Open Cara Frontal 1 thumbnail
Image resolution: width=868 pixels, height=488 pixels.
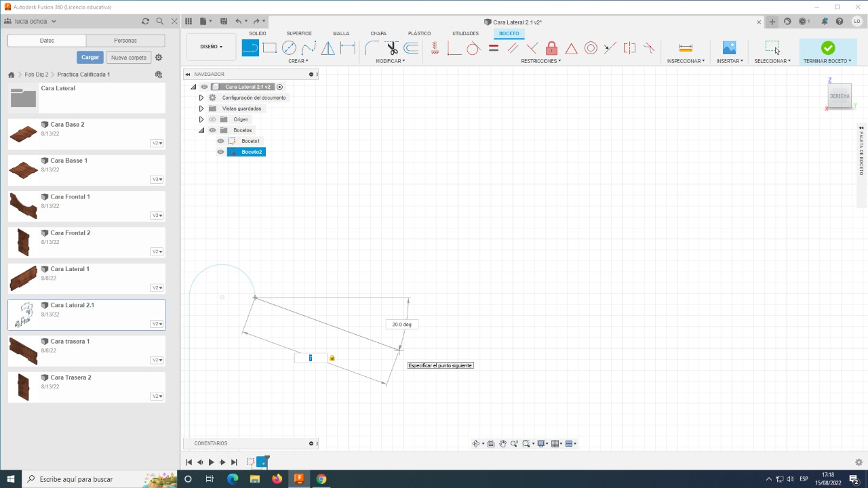pyautogui.click(x=24, y=205)
